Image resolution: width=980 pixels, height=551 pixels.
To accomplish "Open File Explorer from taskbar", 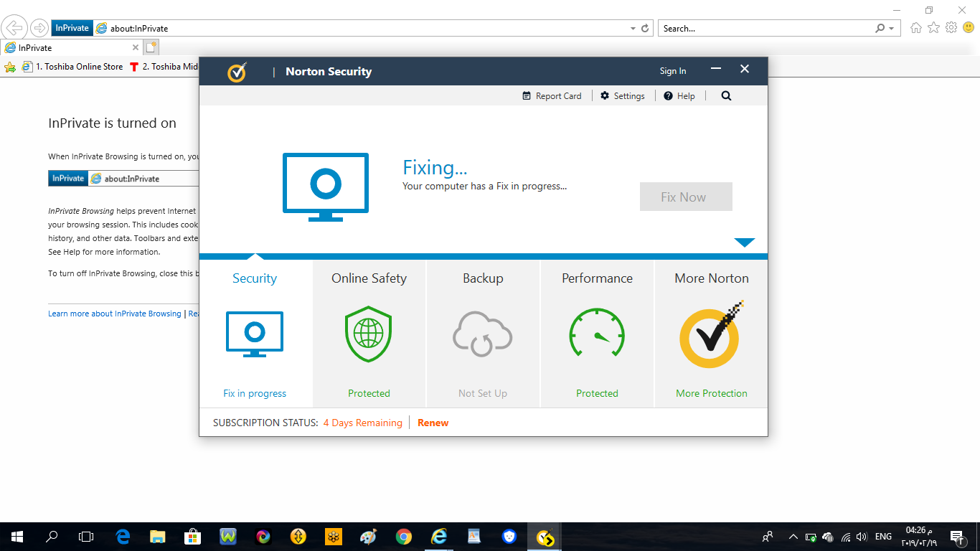I will (158, 536).
